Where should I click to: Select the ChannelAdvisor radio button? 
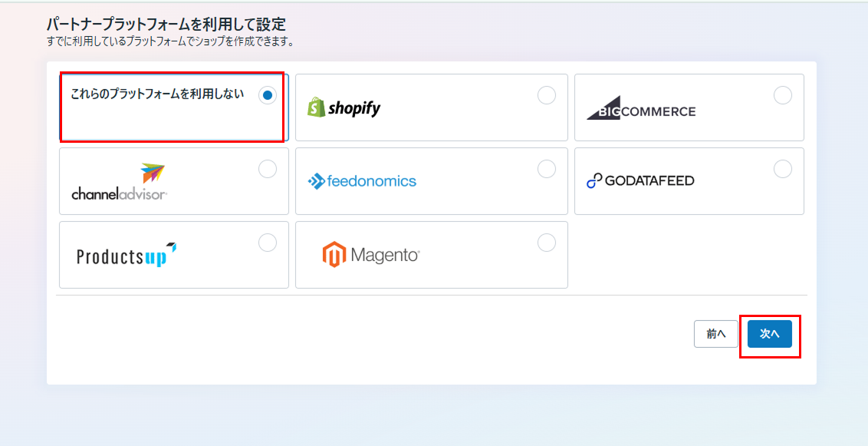click(x=267, y=169)
